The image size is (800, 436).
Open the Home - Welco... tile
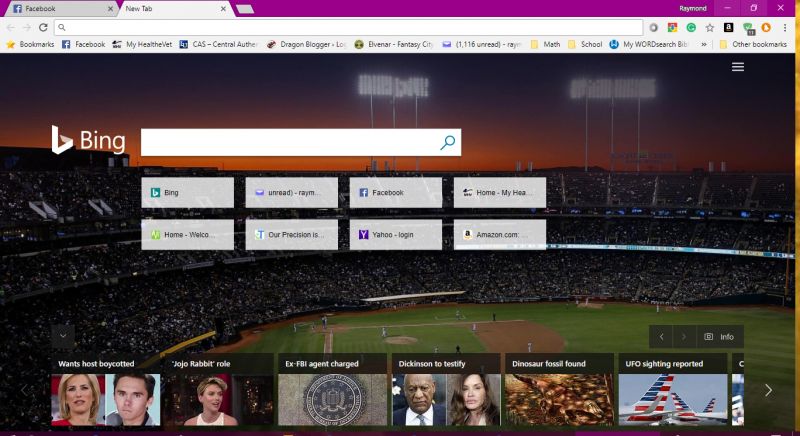point(187,235)
